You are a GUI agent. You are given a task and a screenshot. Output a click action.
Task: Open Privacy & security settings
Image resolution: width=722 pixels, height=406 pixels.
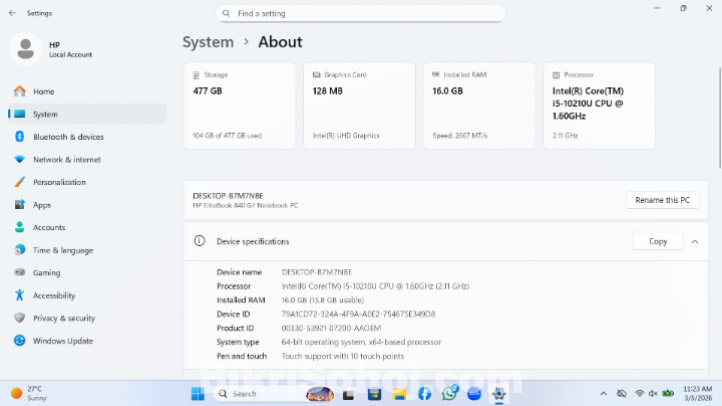click(x=63, y=318)
